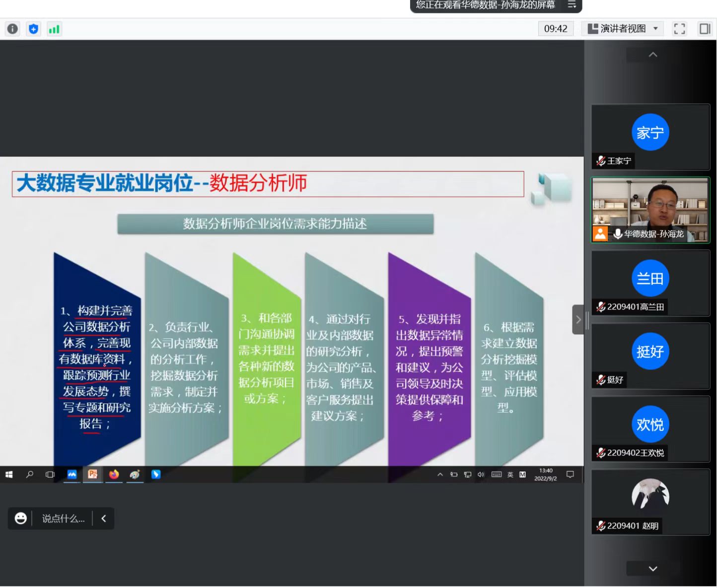Viewport: 717px width, 588px height.
Task: Click the 09:42 meeting timer
Action: [556, 29]
